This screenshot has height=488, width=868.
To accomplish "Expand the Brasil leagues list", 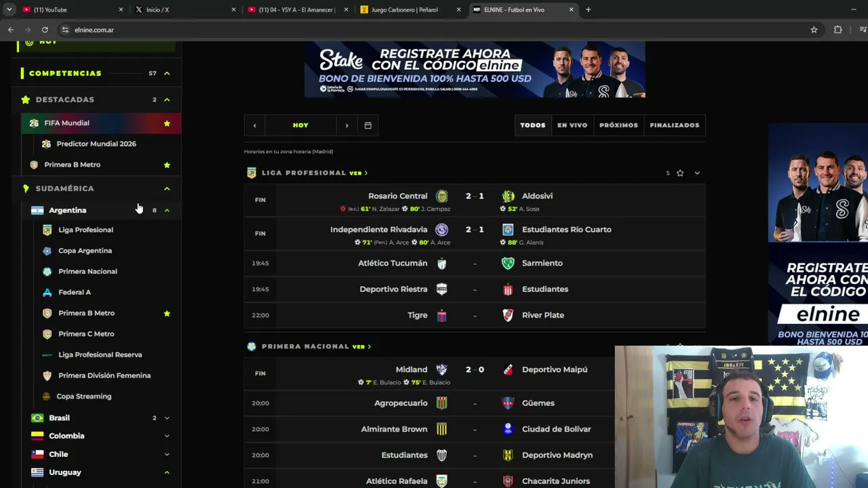I will click(167, 418).
